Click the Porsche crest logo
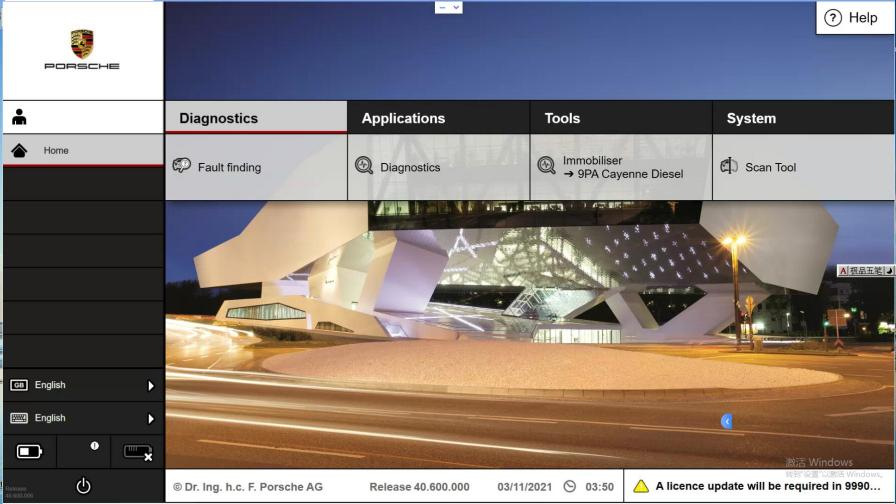The image size is (896, 504). click(82, 43)
